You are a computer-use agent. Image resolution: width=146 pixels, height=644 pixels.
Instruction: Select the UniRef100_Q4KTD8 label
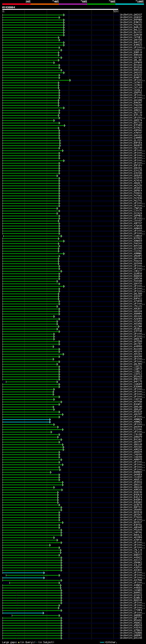[x=131, y=40]
